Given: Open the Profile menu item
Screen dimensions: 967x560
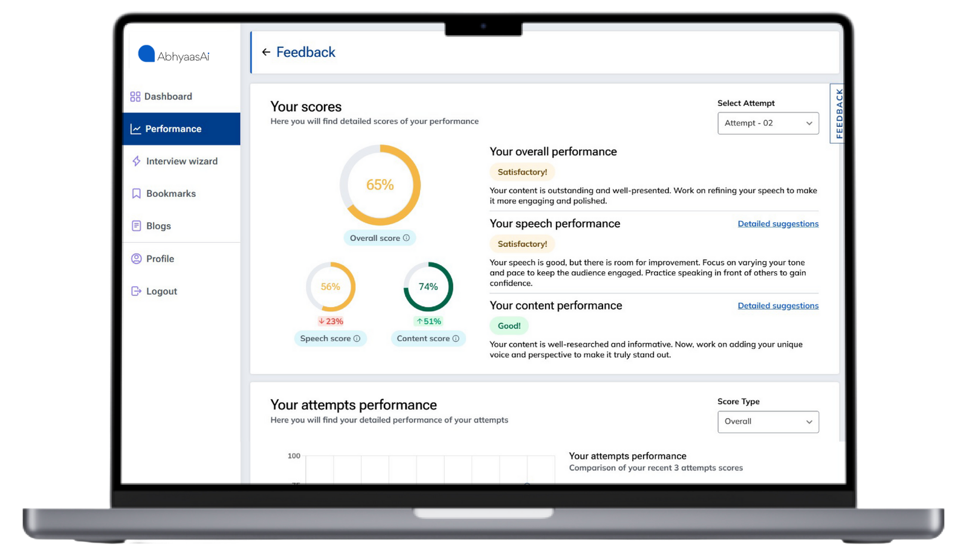Looking at the screenshot, I should click(x=160, y=259).
